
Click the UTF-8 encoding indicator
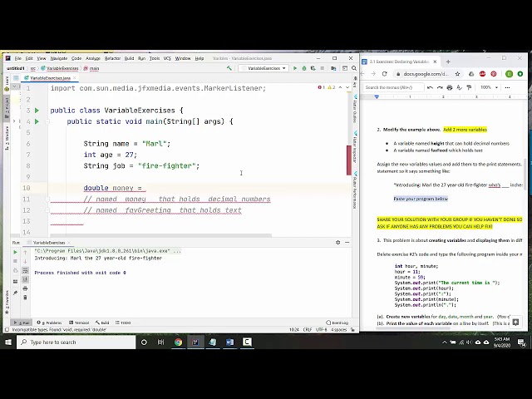tap(322, 329)
